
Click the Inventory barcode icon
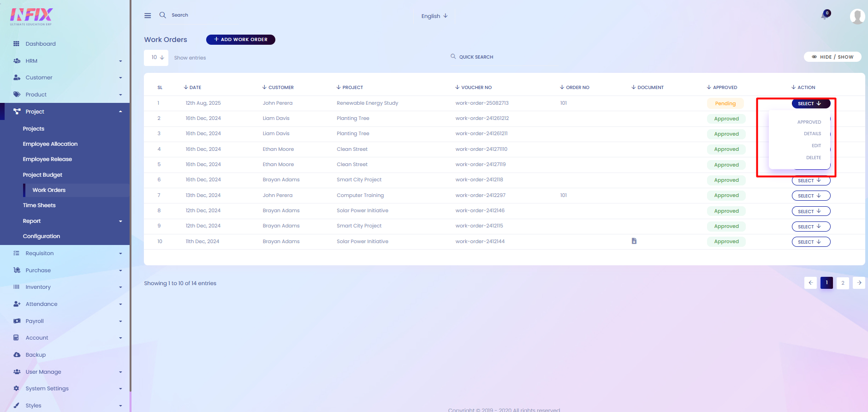[17, 287]
